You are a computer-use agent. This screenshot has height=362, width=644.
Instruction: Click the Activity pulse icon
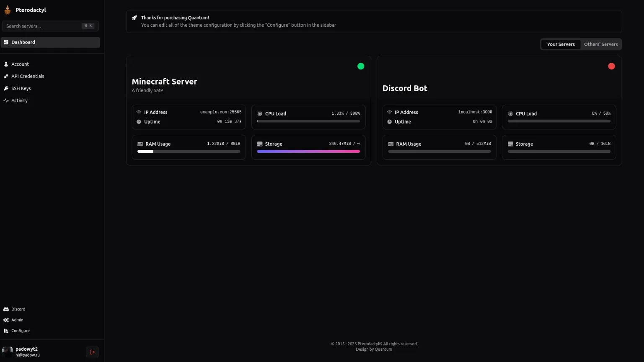pos(6,100)
